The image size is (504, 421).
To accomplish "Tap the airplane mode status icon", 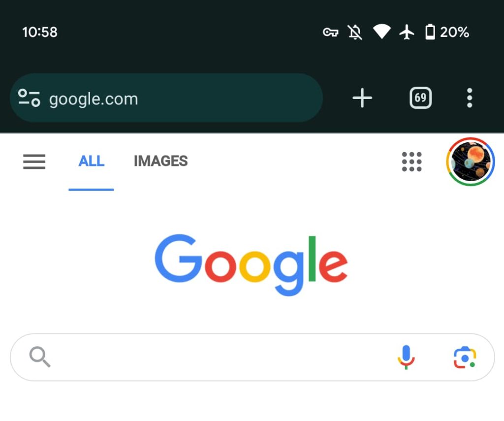I will (x=407, y=32).
